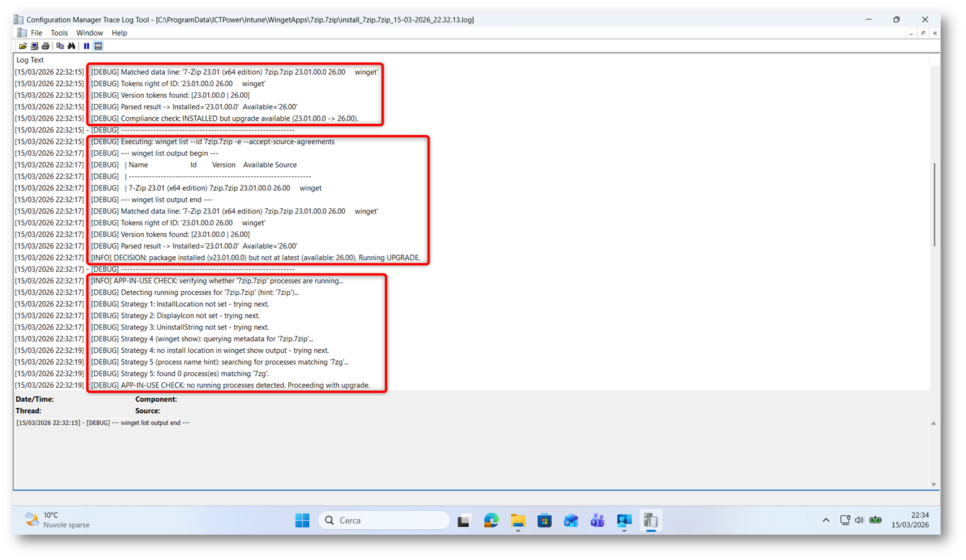Select the 'Name Id Version Available Source' row
This screenshot has width=966, height=560.
[471, 165]
